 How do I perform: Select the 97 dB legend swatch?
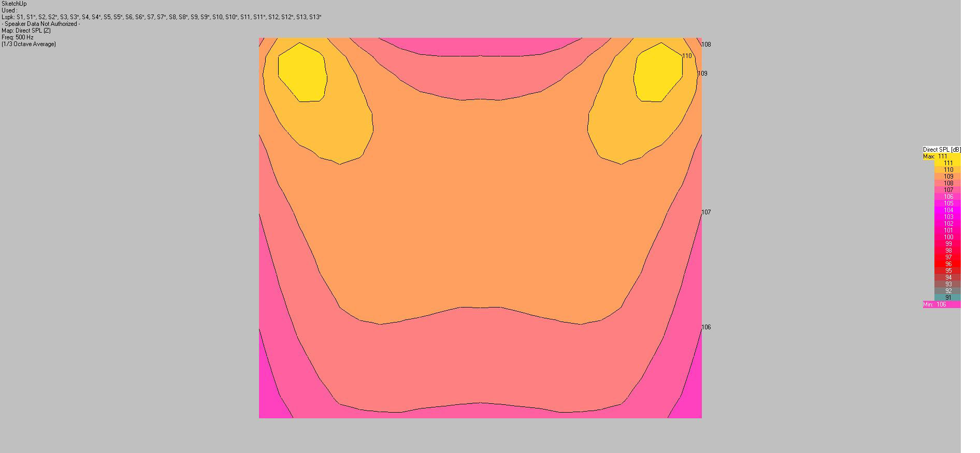947,257
